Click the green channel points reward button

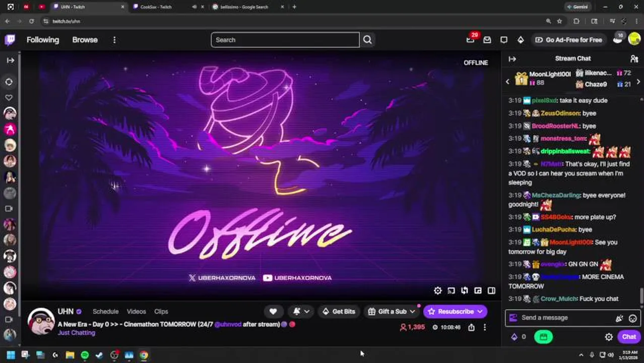pos(543,337)
